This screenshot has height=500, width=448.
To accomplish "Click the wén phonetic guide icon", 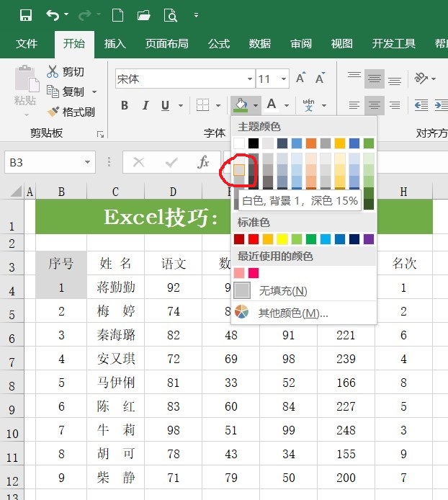I will (308, 105).
